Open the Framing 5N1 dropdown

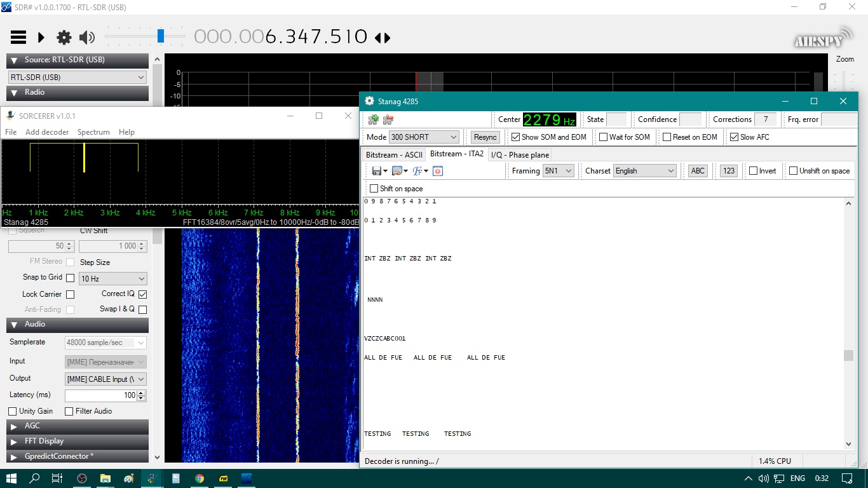coord(559,171)
